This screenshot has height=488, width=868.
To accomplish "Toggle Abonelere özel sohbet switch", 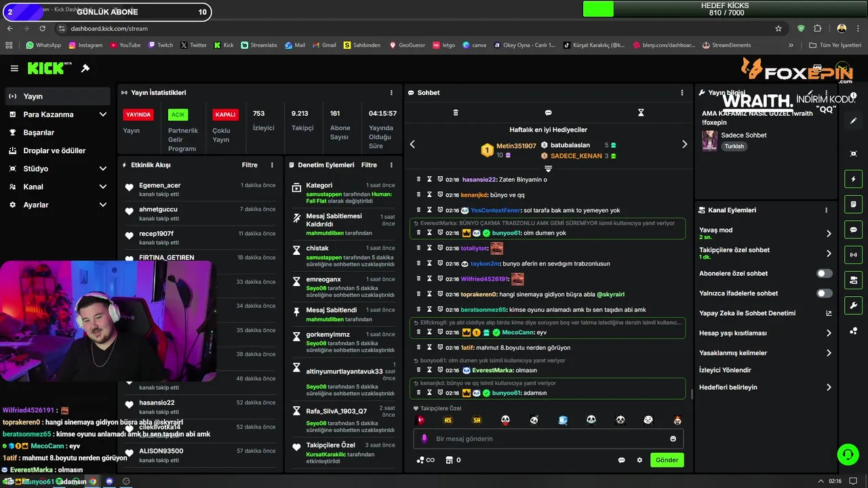I will point(824,274).
